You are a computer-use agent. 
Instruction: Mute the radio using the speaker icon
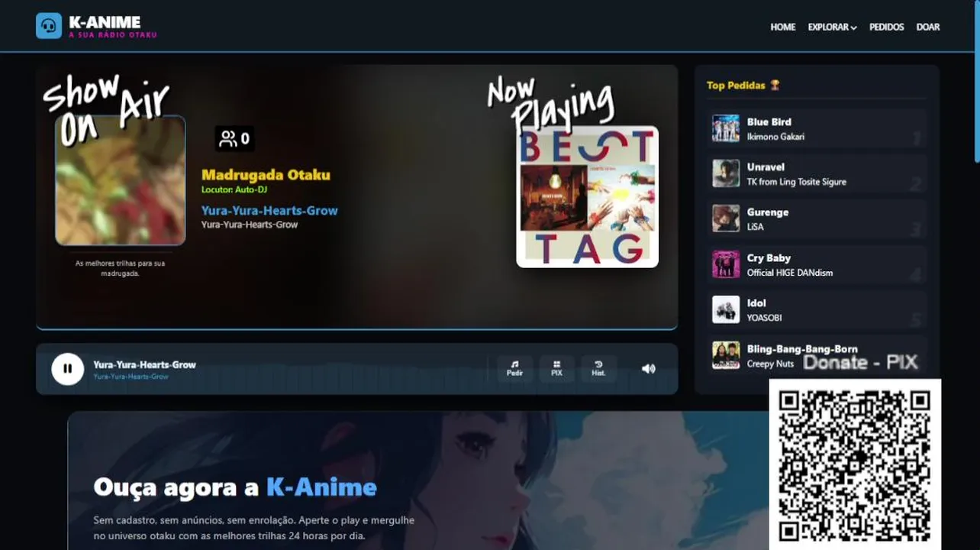(648, 369)
